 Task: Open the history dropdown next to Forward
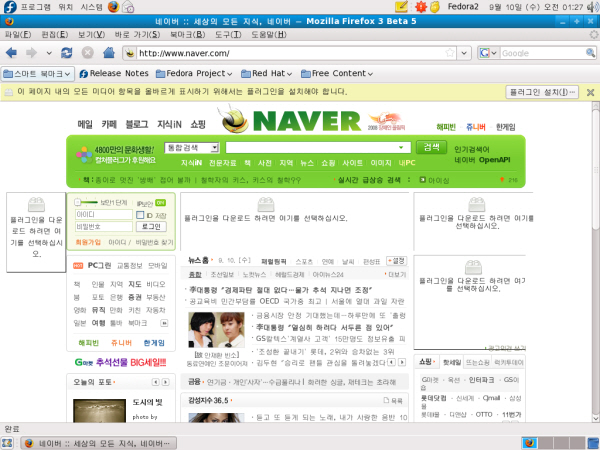(x=49, y=53)
